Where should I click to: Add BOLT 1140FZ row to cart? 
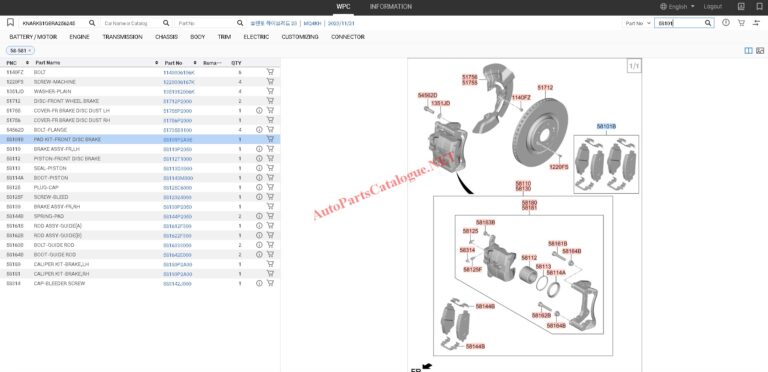(270, 72)
